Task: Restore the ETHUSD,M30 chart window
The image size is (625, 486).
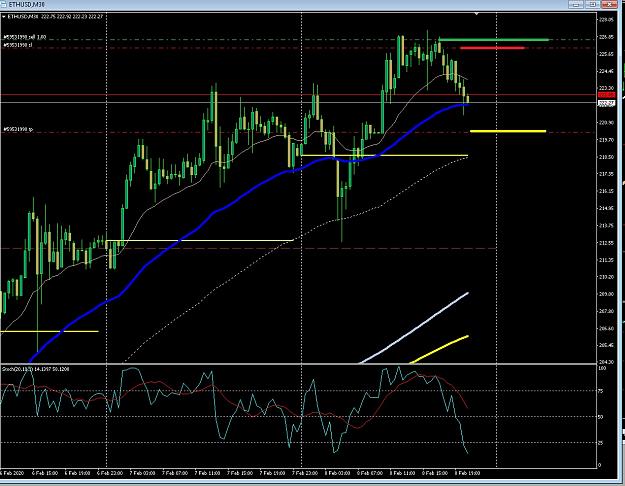Action: click(593, 4)
